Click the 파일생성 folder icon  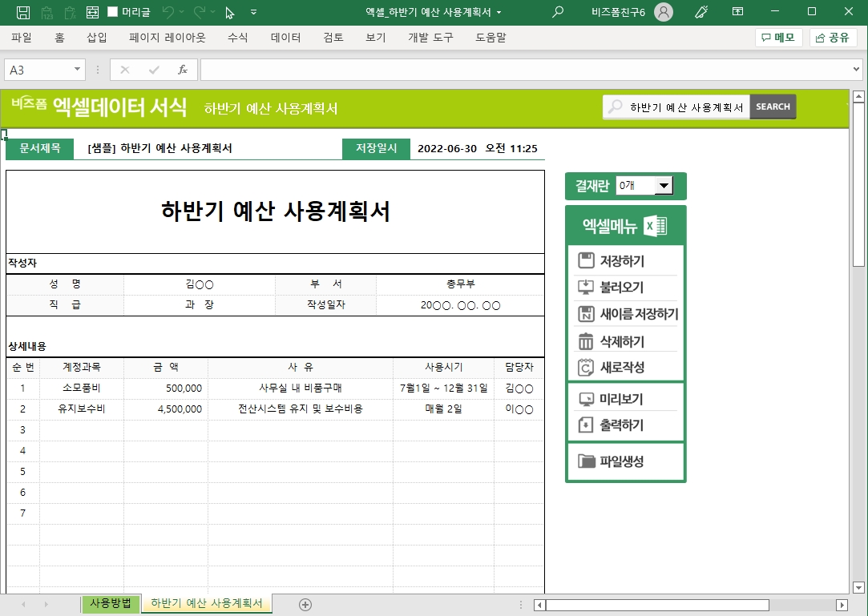(587, 461)
